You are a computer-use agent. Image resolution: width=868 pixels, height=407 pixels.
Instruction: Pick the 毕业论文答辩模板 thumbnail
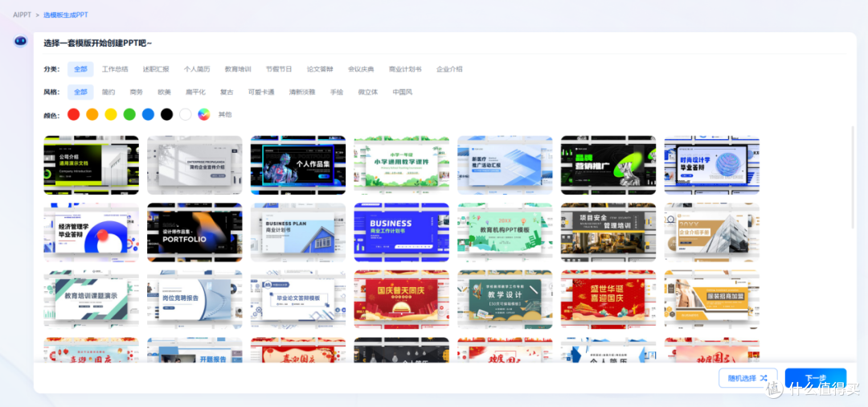coord(298,299)
